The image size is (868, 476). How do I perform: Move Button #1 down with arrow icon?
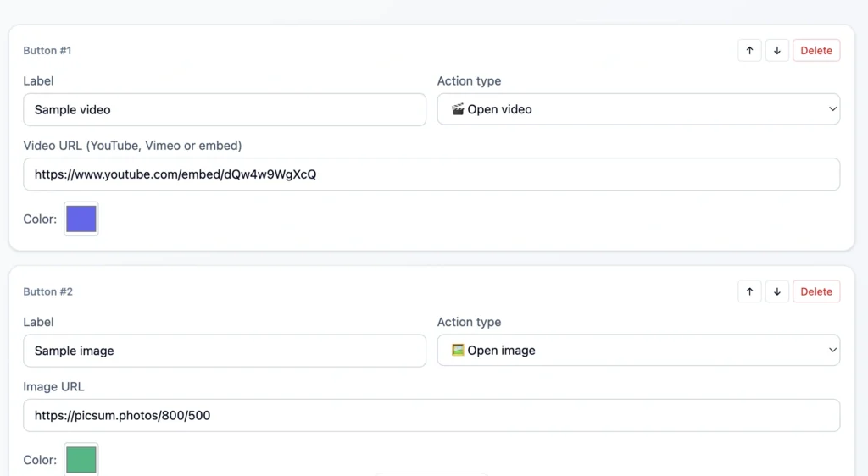[x=777, y=50]
